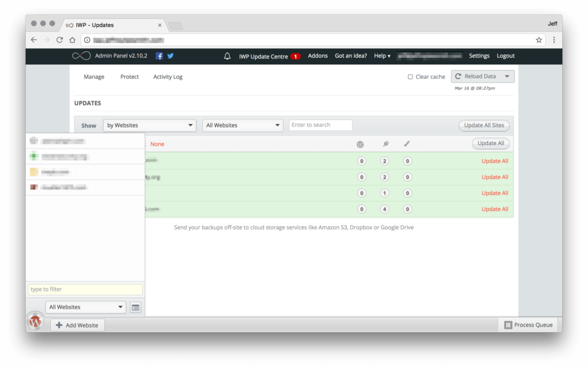Click the Facebook icon in header
Viewport: 588px width, 369px height.
coord(159,56)
